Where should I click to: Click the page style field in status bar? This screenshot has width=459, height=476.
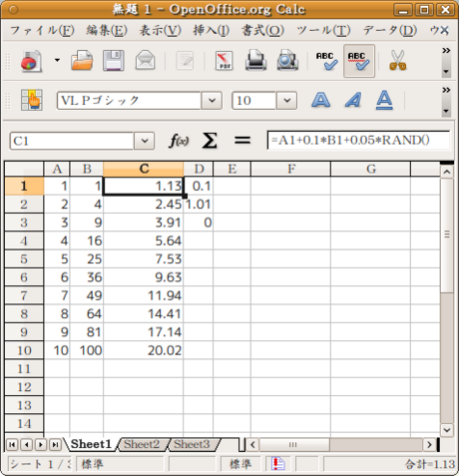click(120, 464)
